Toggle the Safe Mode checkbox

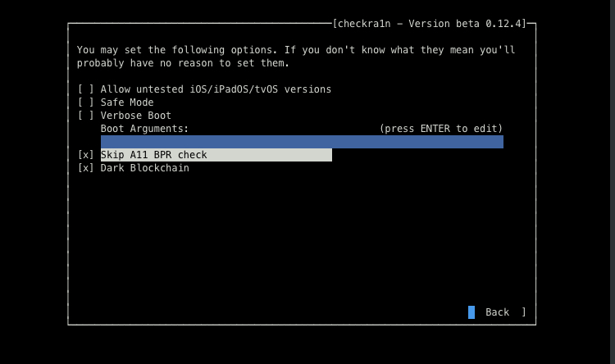tap(85, 102)
